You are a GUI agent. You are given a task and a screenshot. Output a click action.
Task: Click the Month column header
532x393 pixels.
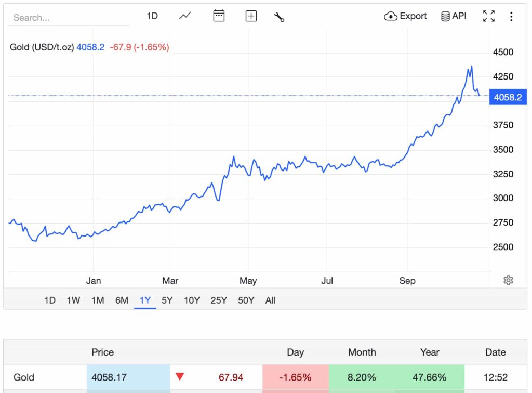click(362, 352)
